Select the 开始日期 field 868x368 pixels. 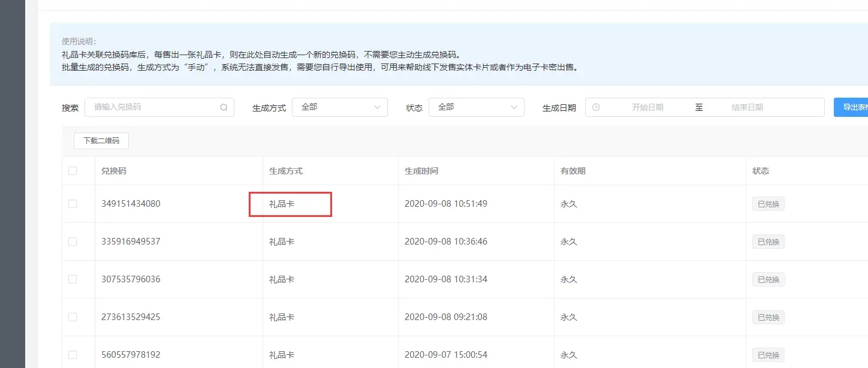647,107
